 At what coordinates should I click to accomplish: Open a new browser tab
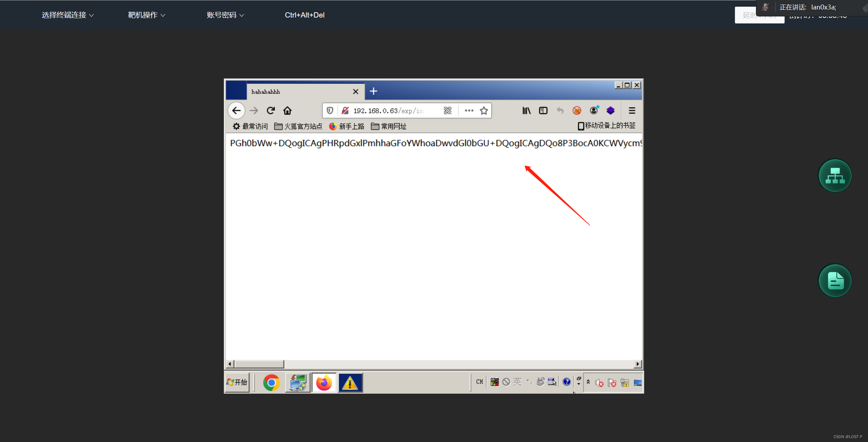(x=373, y=91)
